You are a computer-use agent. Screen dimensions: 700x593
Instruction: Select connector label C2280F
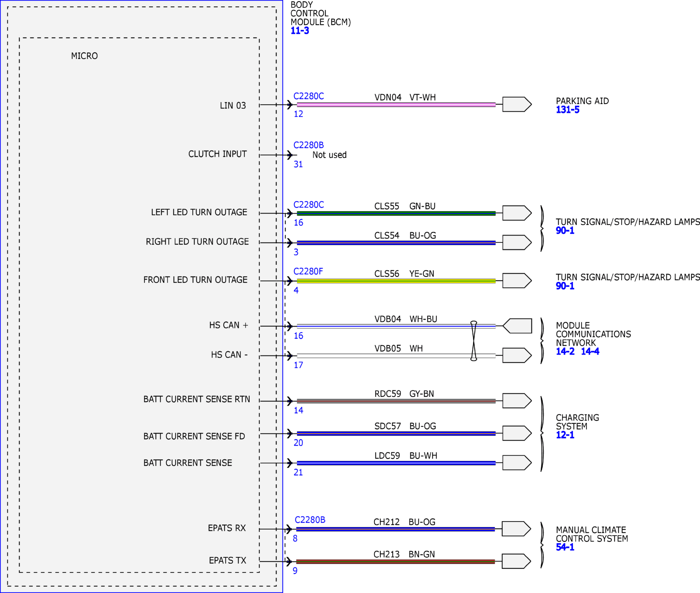[x=308, y=271]
